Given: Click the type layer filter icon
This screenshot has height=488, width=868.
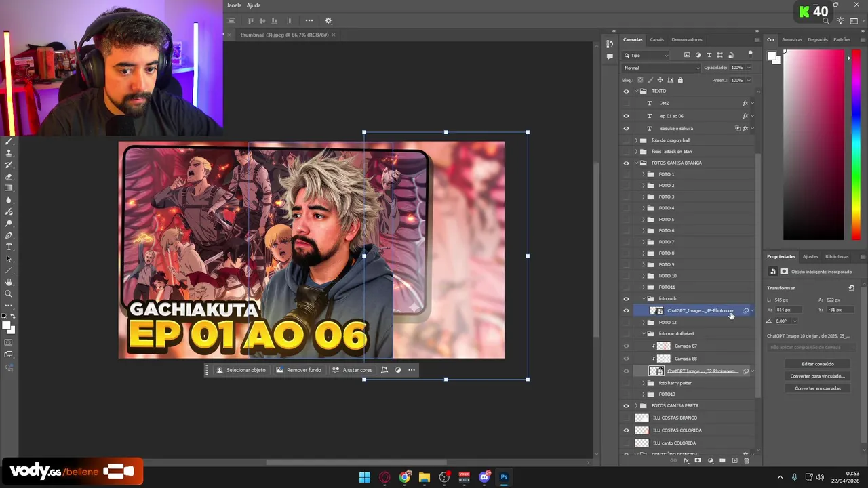Looking at the screenshot, I should click(709, 55).
